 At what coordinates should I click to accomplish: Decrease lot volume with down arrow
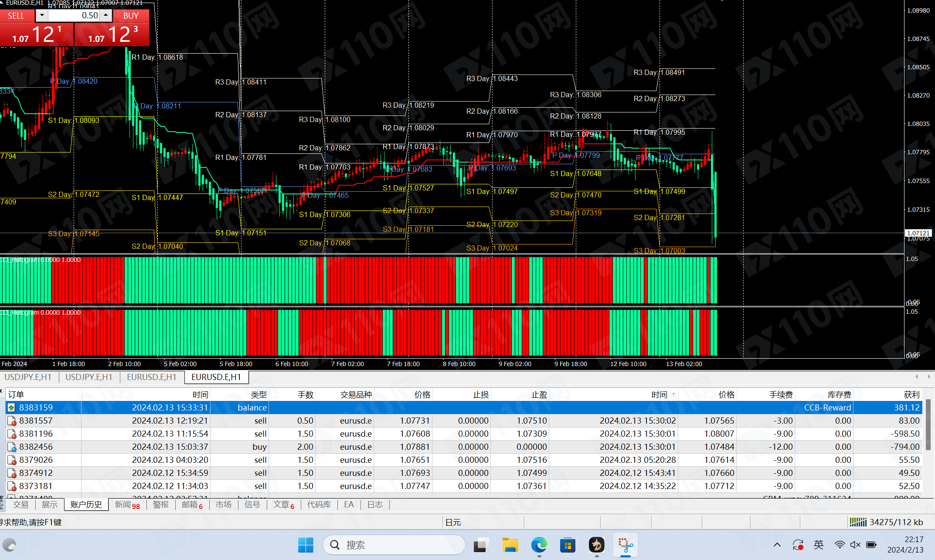(x=42, y=16)
